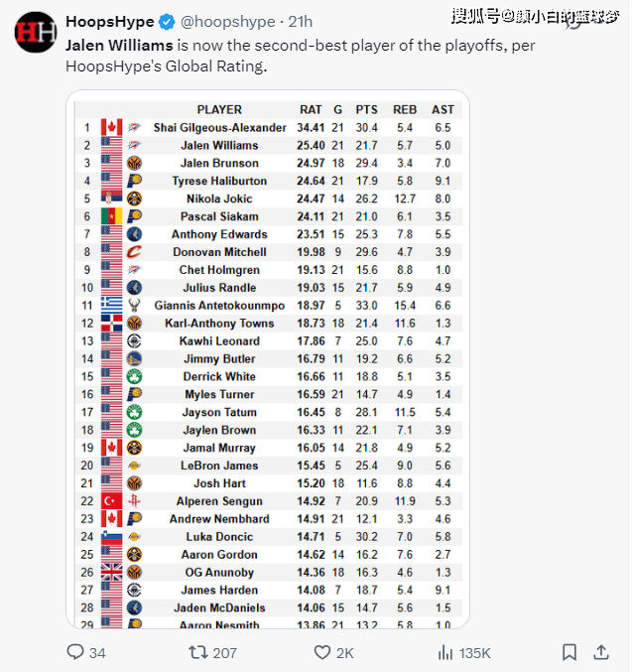View tweet analytics bar chart icon

446,652
